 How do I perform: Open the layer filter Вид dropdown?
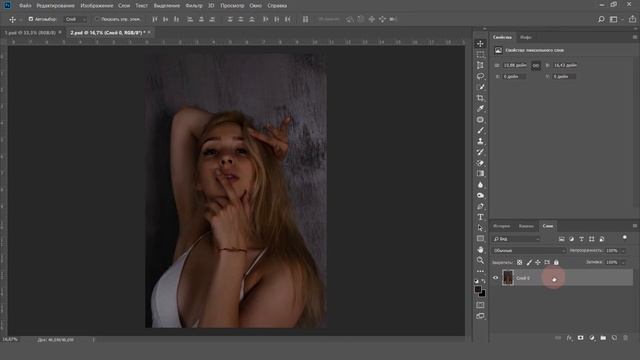point(516,239)
